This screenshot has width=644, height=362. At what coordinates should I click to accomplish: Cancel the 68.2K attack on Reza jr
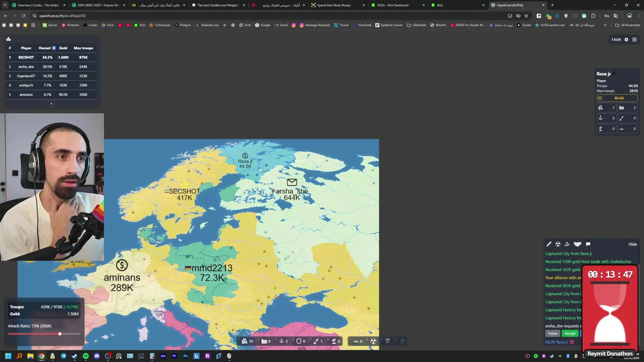coord(572,342)
